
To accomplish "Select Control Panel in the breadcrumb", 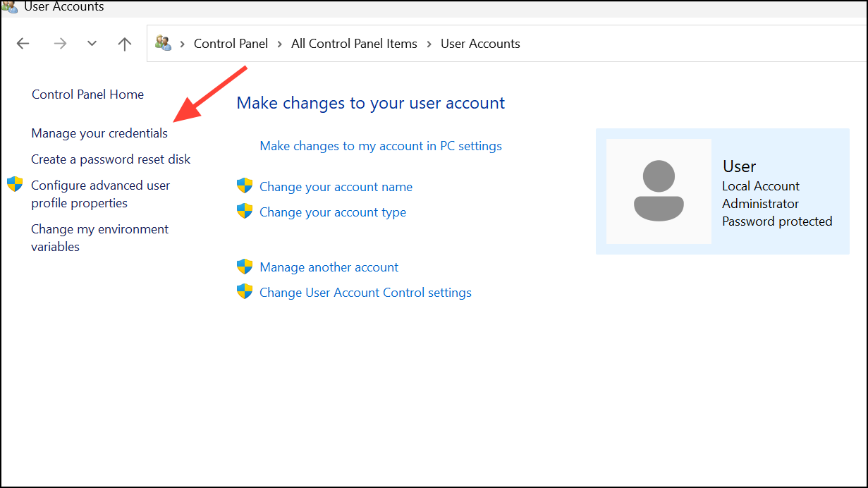I will click(x=231, y=44).
